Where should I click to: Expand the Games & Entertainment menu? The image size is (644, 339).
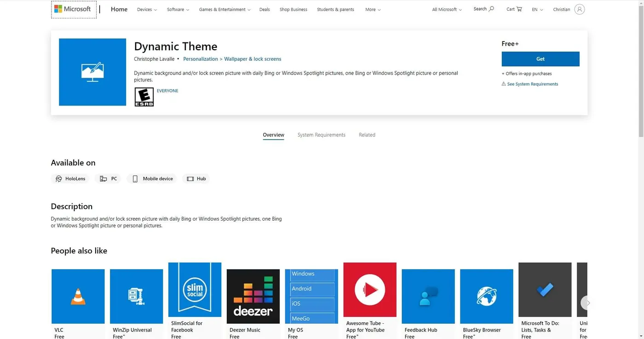(x=225, y=9)
